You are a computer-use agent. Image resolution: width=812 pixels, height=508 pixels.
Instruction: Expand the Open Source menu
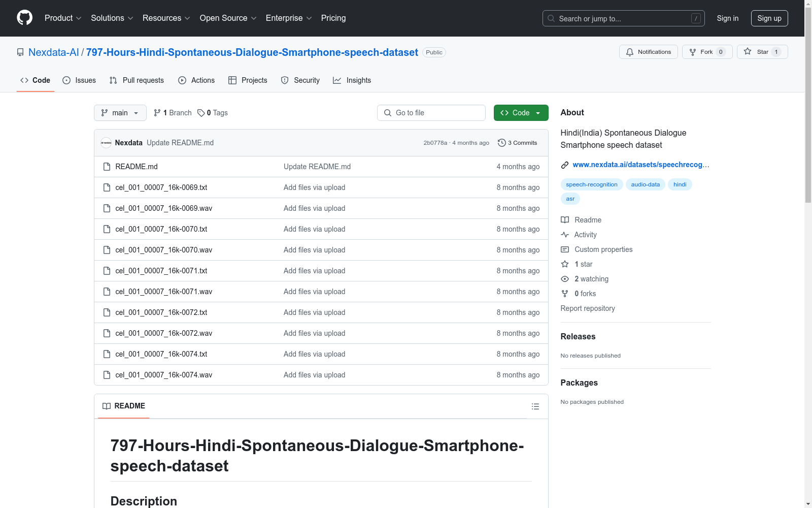228,18
